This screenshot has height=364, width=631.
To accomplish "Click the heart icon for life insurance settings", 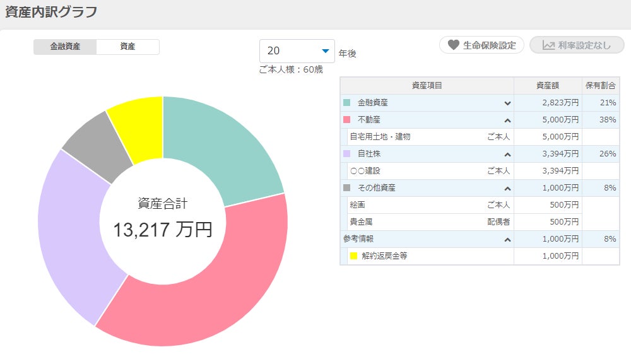I will point(453,45).
